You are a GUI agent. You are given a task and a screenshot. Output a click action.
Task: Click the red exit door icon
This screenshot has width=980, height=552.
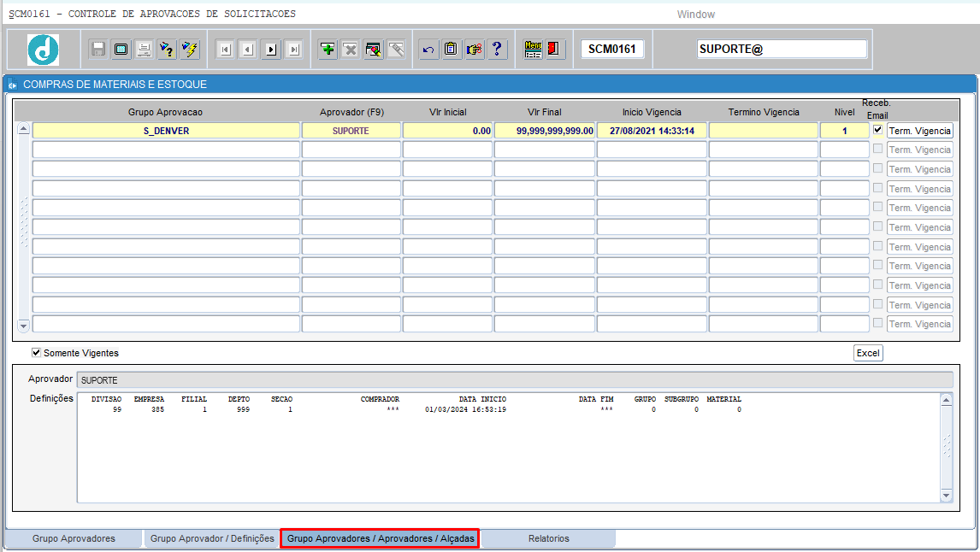(x=554, y=49)
